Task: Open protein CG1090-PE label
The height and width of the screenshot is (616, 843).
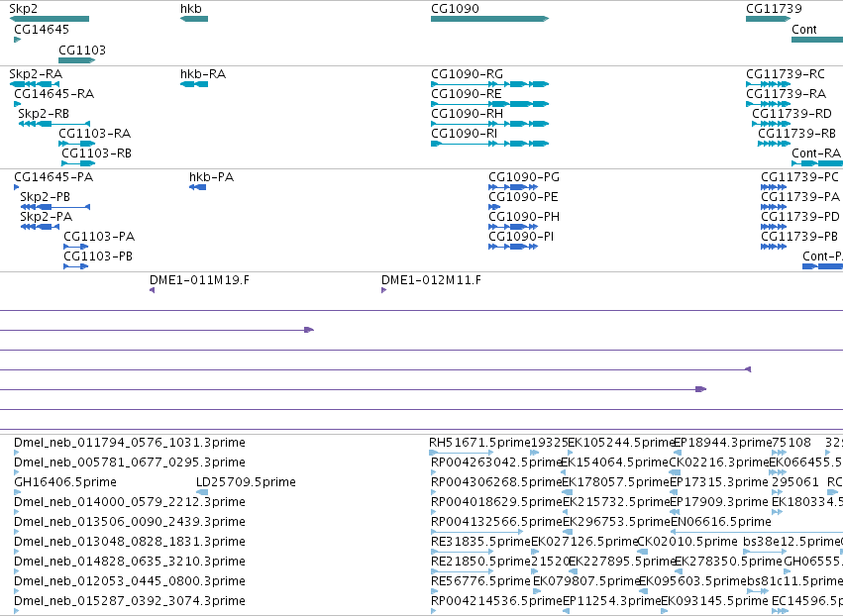Action: click(x=523, y=197)
